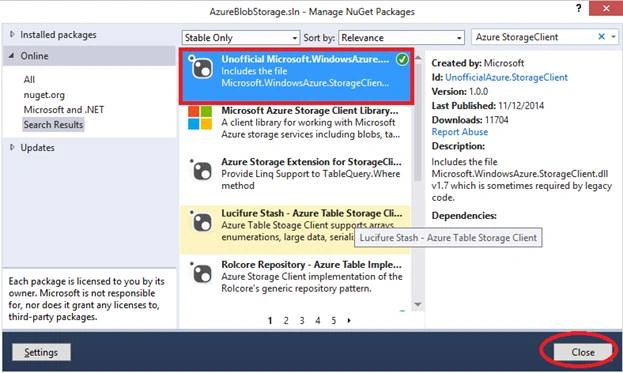This screenshot has height=373, width=623.
Task: Go to results page 5
Action: coord(333,321)
